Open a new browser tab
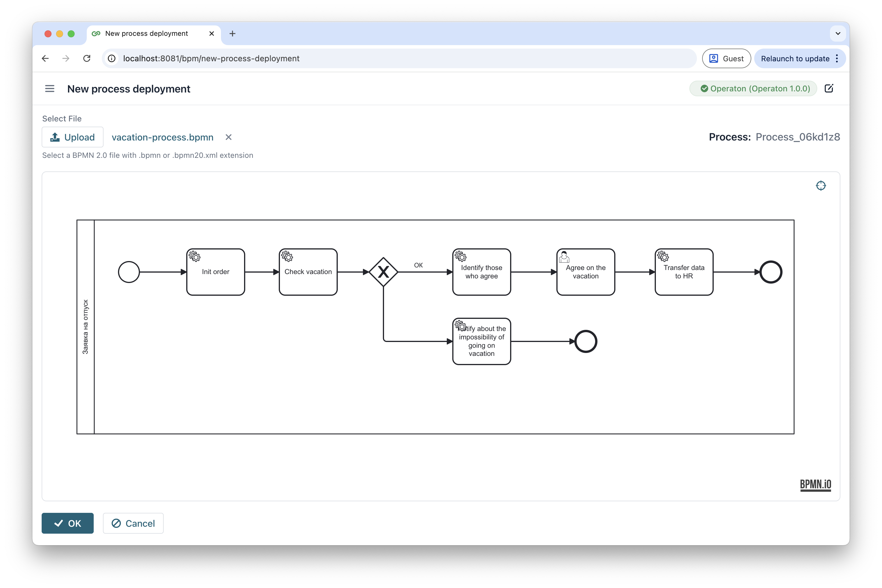 pos(233,33)
